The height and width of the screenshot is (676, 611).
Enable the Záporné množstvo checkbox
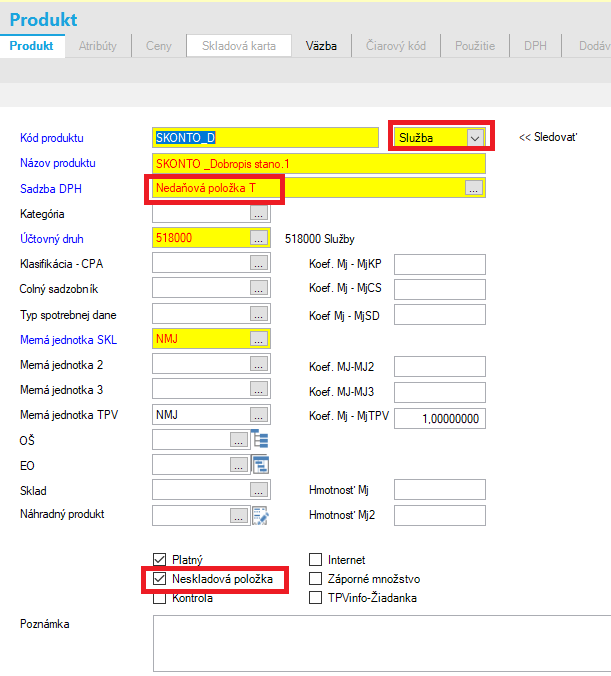316,579
